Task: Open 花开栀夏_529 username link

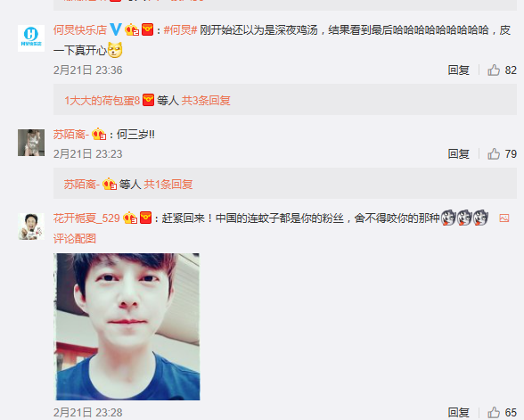Action: [86, 218]
